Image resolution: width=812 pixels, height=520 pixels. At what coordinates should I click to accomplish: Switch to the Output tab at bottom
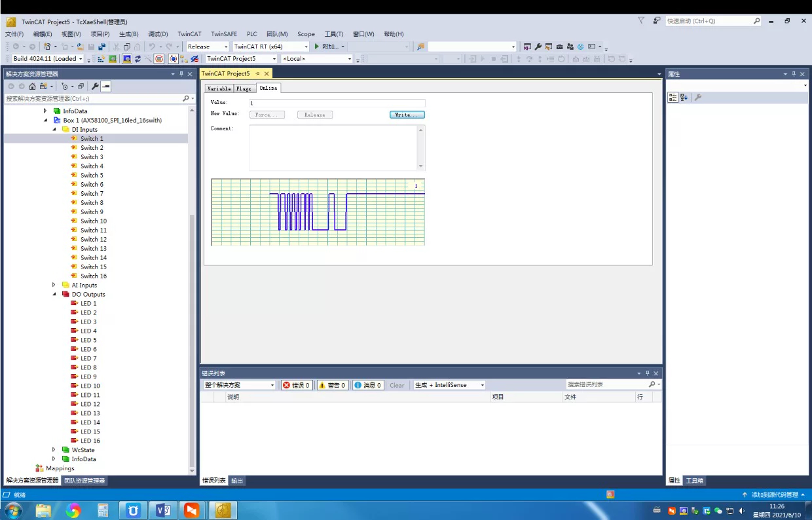click(x=237, y=481)
